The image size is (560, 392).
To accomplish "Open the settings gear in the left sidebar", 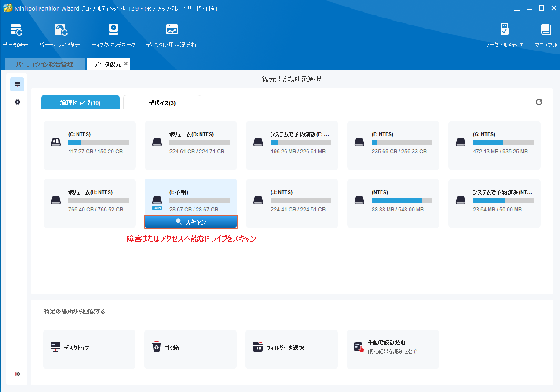I will (x=17, y=102).
